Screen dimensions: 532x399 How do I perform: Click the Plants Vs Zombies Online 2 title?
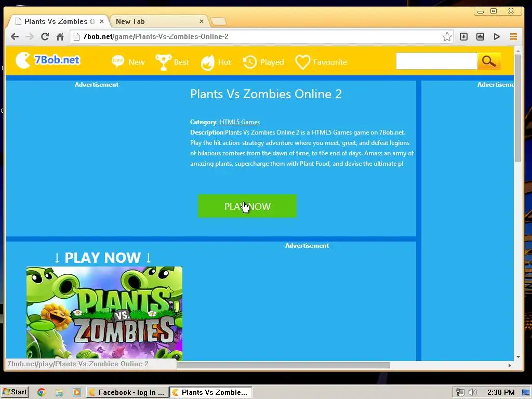click(x=266, y=94)
